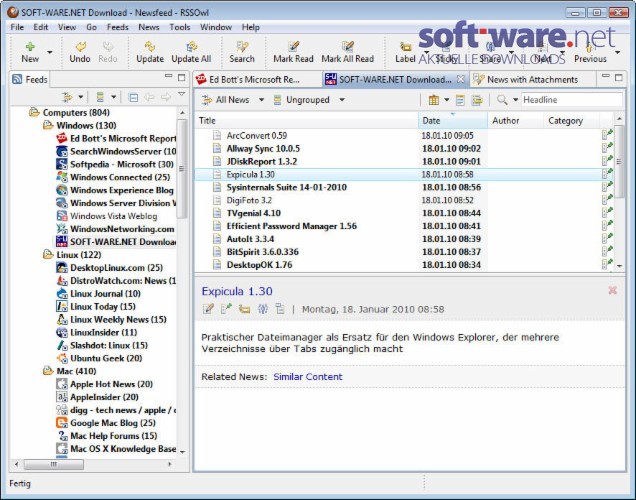Open the Help menu

pos(251,27)
